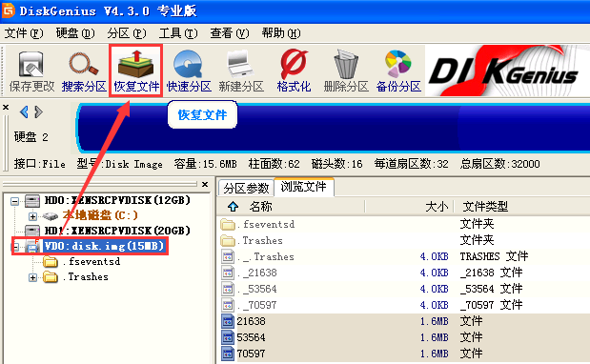Screen dimensions: 590x364
Task: Click the 1.6MB size of file 21638
Action: pyautogui.click(x=435, y=321)
